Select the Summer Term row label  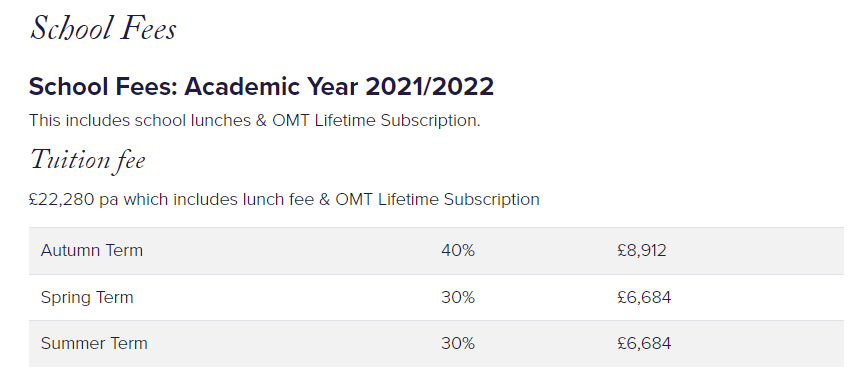coord(94,343)
